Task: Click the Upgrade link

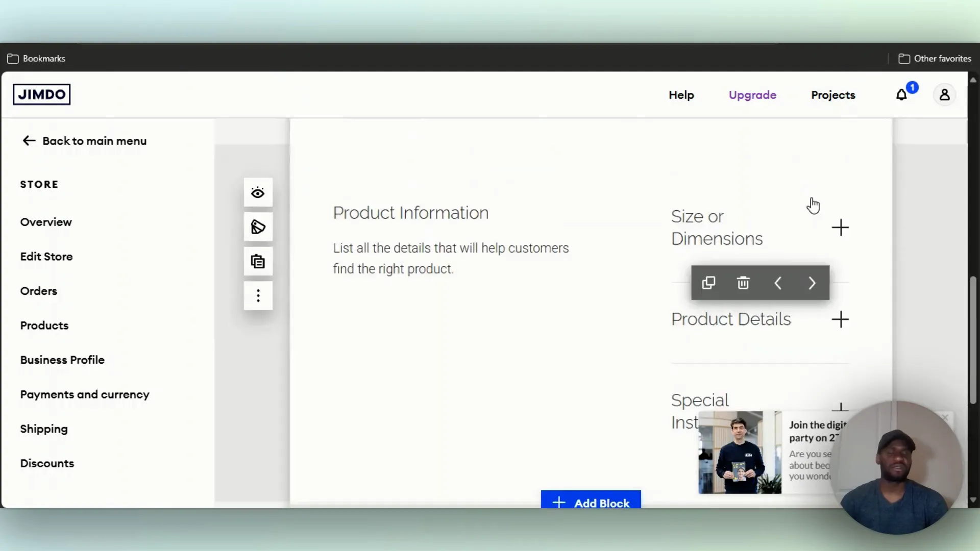Action: point(752,95)
